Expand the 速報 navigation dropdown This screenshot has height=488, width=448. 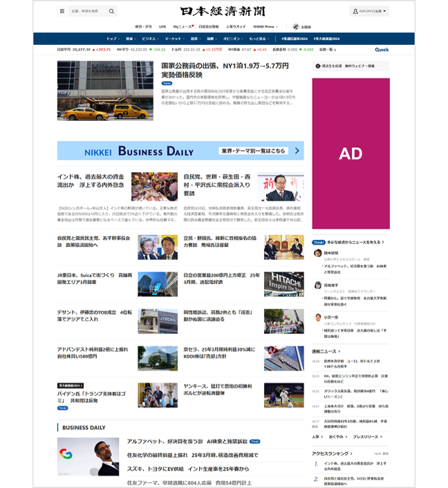(x=131, y=39)
